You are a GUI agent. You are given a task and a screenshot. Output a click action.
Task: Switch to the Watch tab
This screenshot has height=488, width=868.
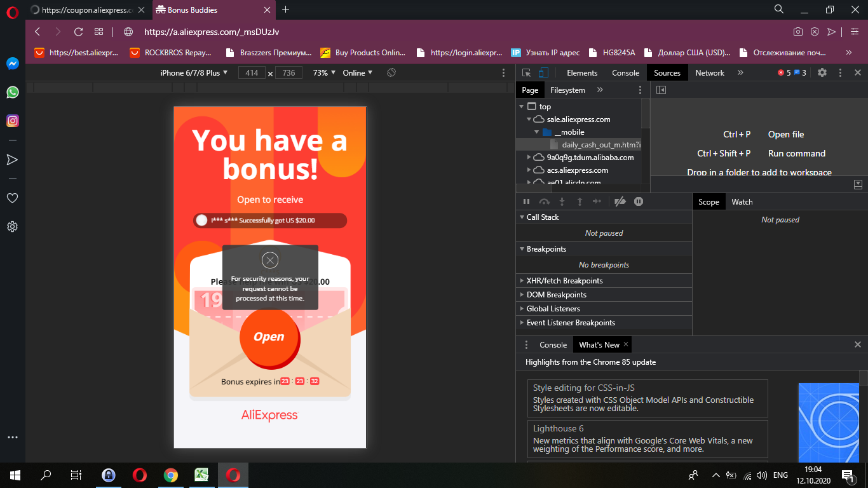[x=742, y=202]
